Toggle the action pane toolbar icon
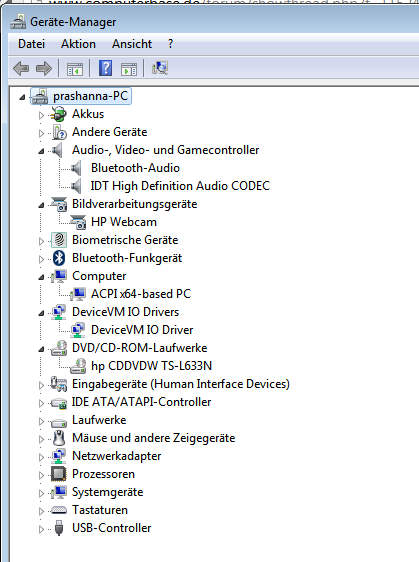This screenshot has height=562, width=419. [129, 68]
